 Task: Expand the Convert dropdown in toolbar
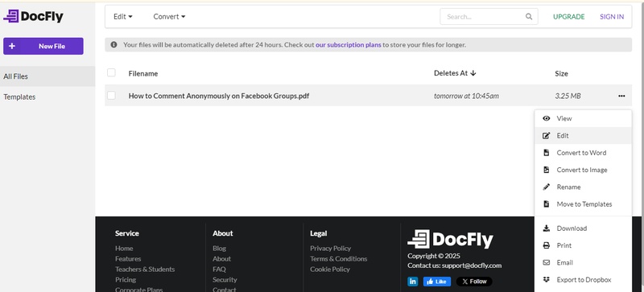(x=169, y=17)
